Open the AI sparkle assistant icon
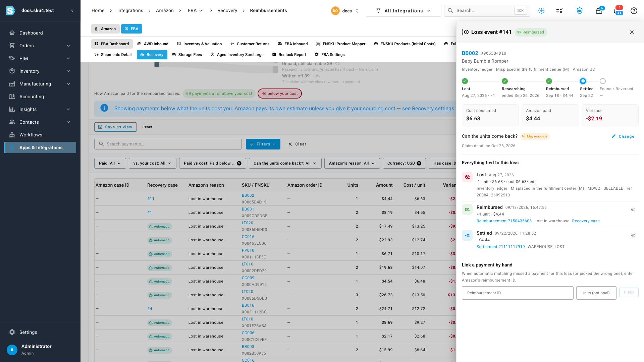Image resolution: width=644 pixels, height=362 pixels. (x=541, y=11)
